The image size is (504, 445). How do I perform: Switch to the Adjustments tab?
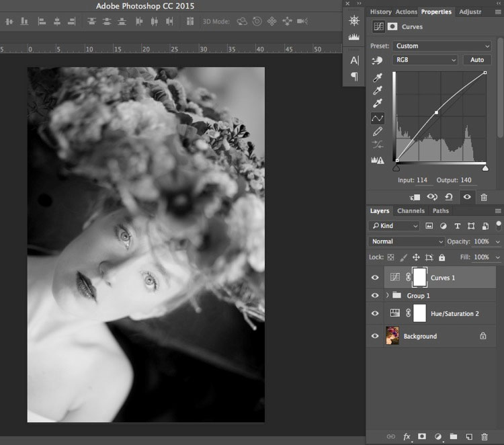pos(470,12)
